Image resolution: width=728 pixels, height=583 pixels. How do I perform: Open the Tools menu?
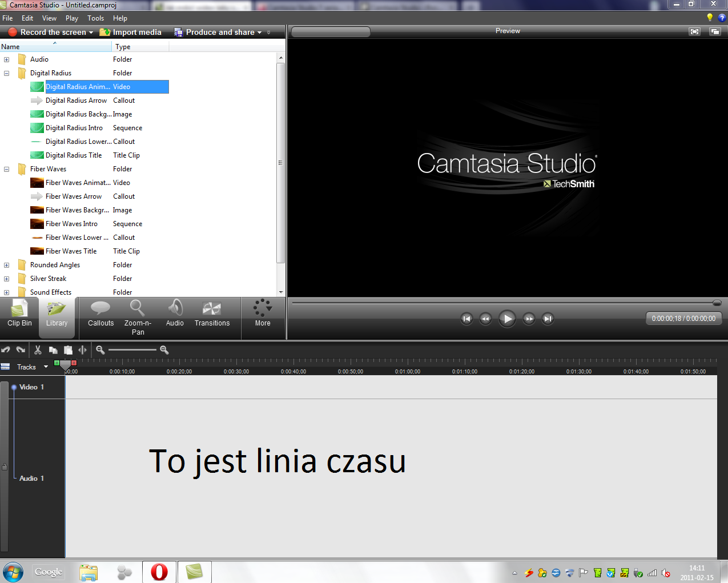[96, 18]
